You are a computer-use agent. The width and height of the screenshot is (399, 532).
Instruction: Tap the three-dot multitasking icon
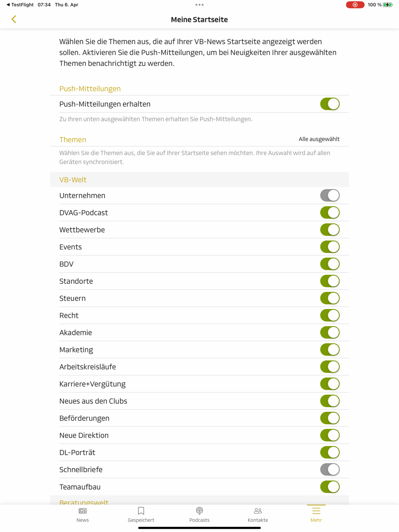(199, 5)
